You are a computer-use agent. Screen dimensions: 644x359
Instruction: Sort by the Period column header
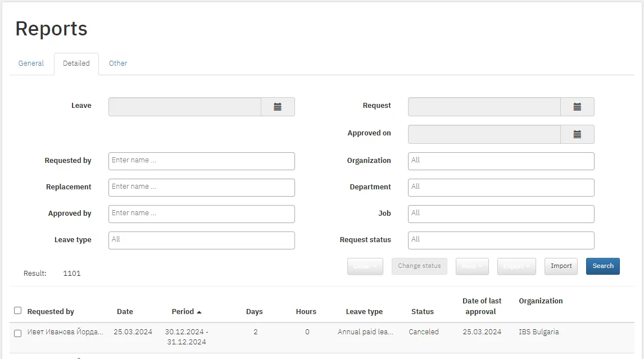187,312
